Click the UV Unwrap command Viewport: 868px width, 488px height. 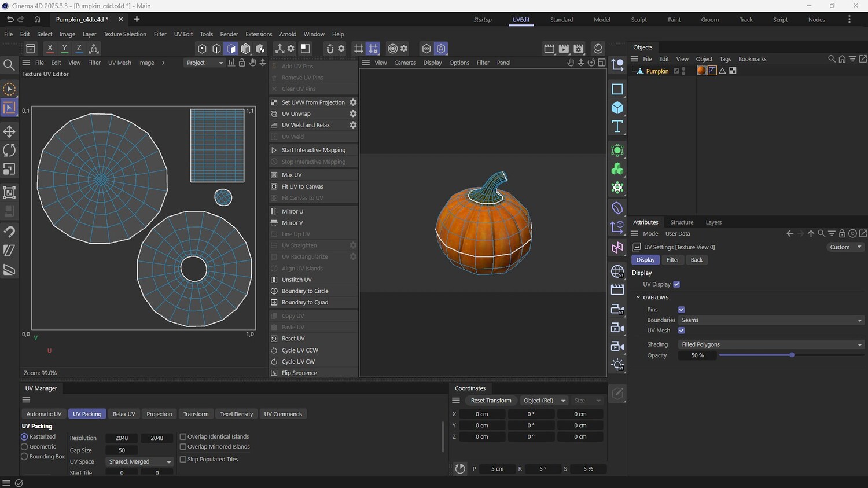pyautogui.click(x=296, y=114)
